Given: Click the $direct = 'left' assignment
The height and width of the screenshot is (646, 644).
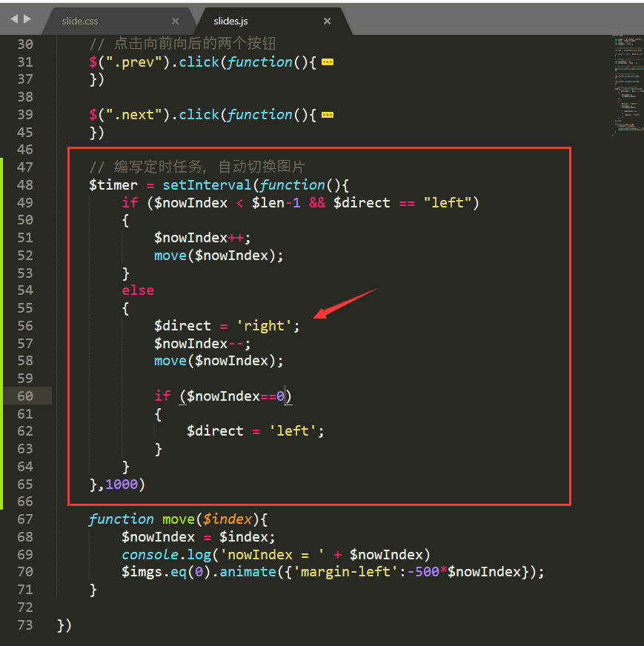Looking at the screenshot, I should coord(255,431).
